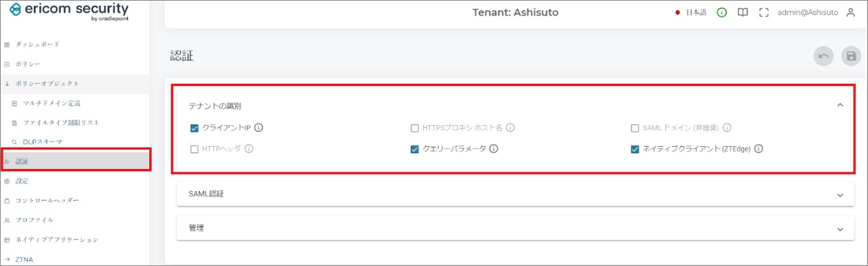Screen dimensions: 868x266
Task: Click the save floppy disk icon
Action: coord(851,56)
